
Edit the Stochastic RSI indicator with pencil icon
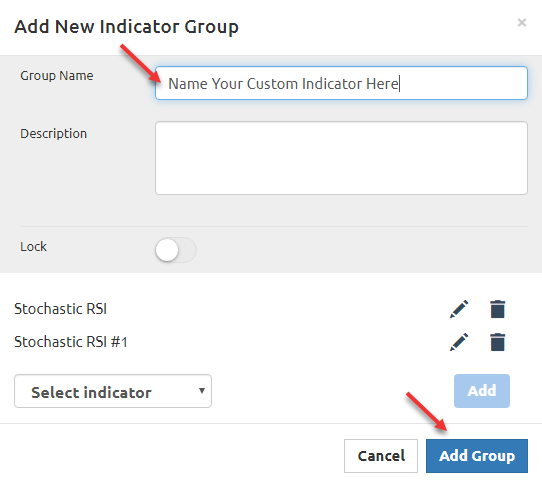(459, 309)
